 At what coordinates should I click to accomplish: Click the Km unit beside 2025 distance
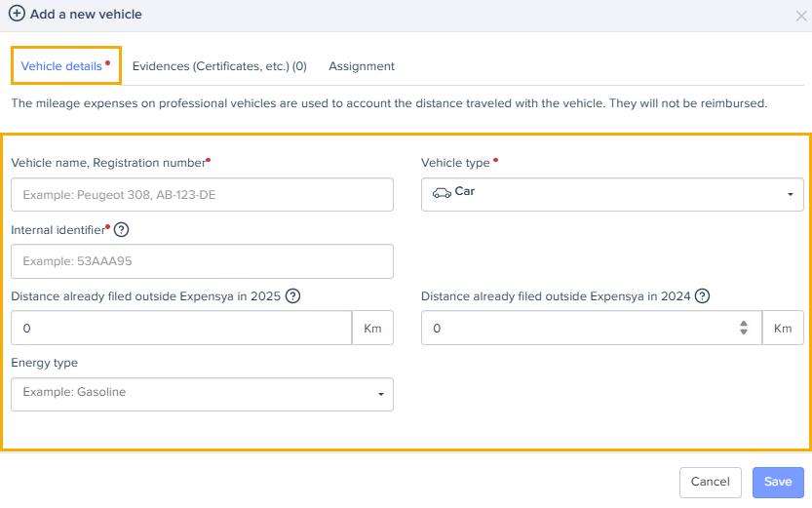pyautogui.click(x=372, y=329)
